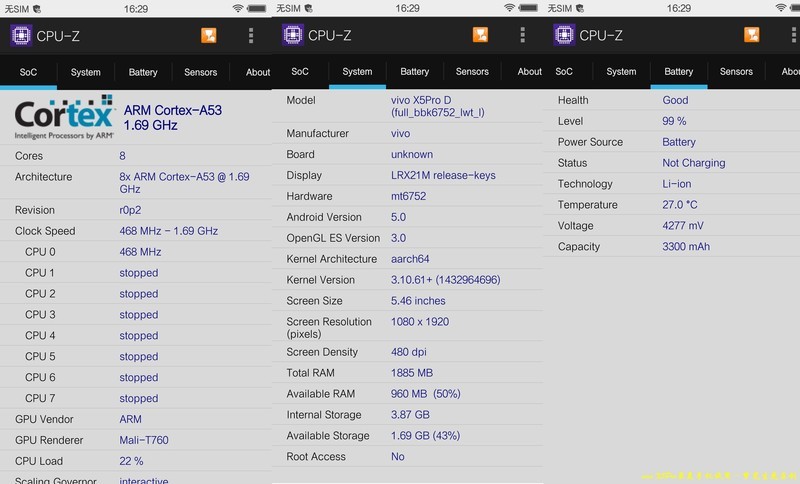Screen dimensions: 800x484
Task: Tap the Cortex logo image
Action: click(64, 117)
